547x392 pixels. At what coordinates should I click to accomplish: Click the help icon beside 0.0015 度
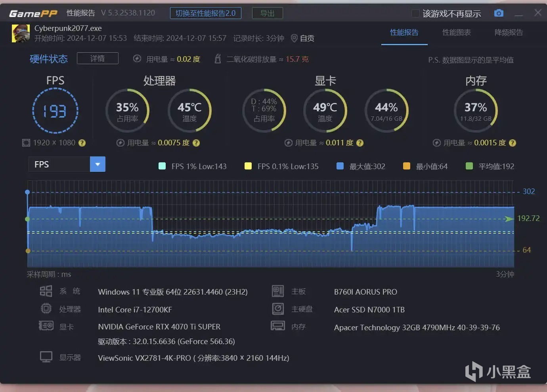(x=513, y=143)
